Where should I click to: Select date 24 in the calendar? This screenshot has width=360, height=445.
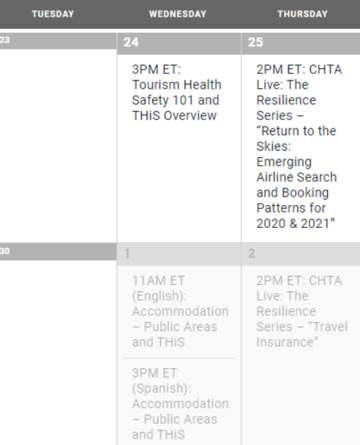click(131, 42)
